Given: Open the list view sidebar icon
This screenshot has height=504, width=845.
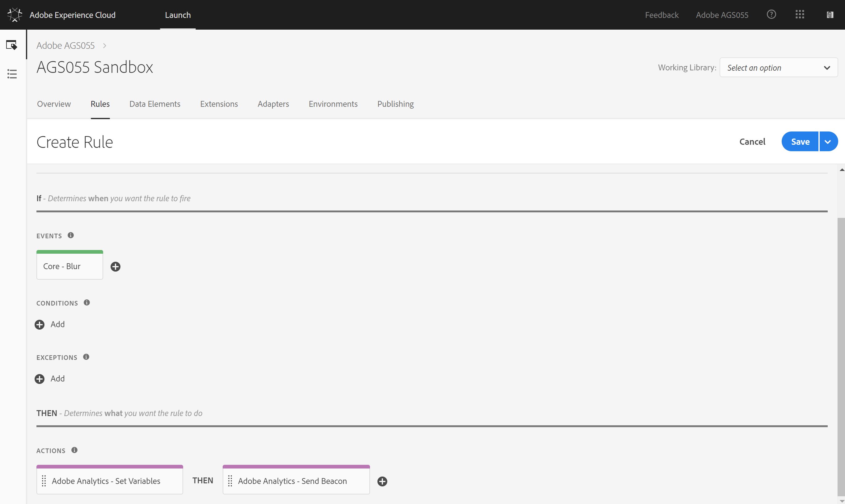Looking at the screenshot, I should point(12,74).
